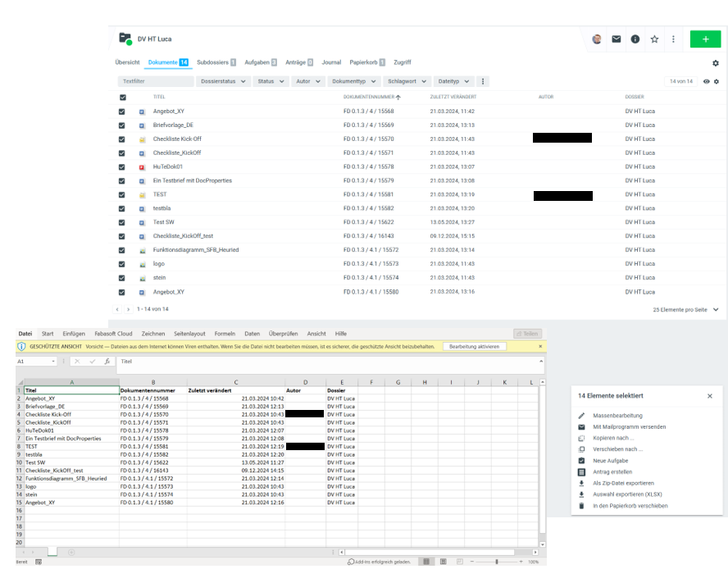Click the green plus create button
The height and width of the screenshot is (569, 728).
click(705, 39)
